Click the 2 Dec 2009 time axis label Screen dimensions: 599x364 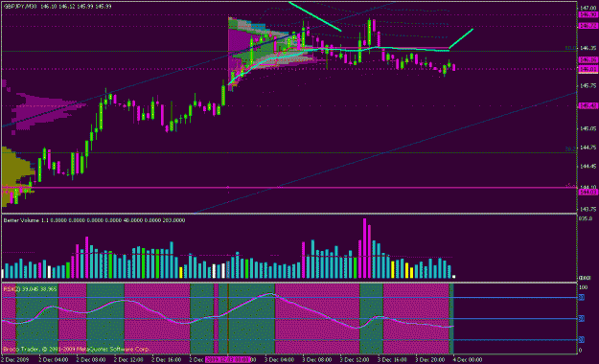pyautogui.click(x=15, y=360)
